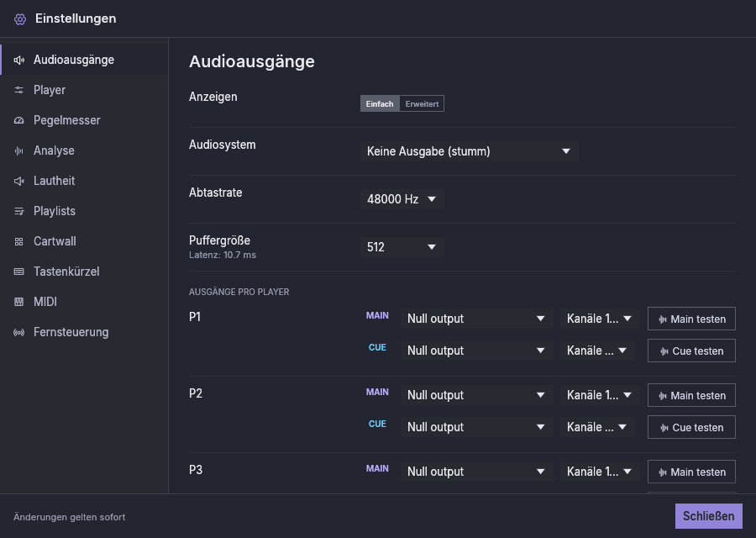The image size is (756, 538).
Task: Click the P2 player label
Action: [195, 393]
